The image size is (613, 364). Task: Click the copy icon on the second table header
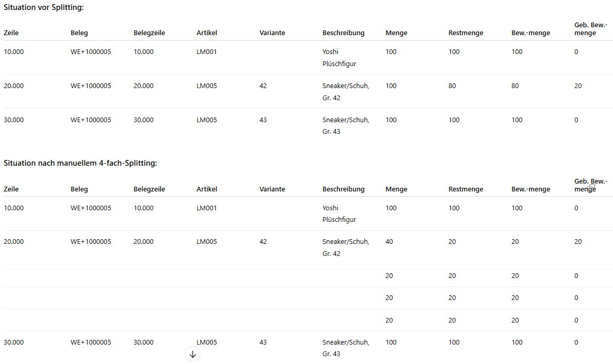pos(592,186)
